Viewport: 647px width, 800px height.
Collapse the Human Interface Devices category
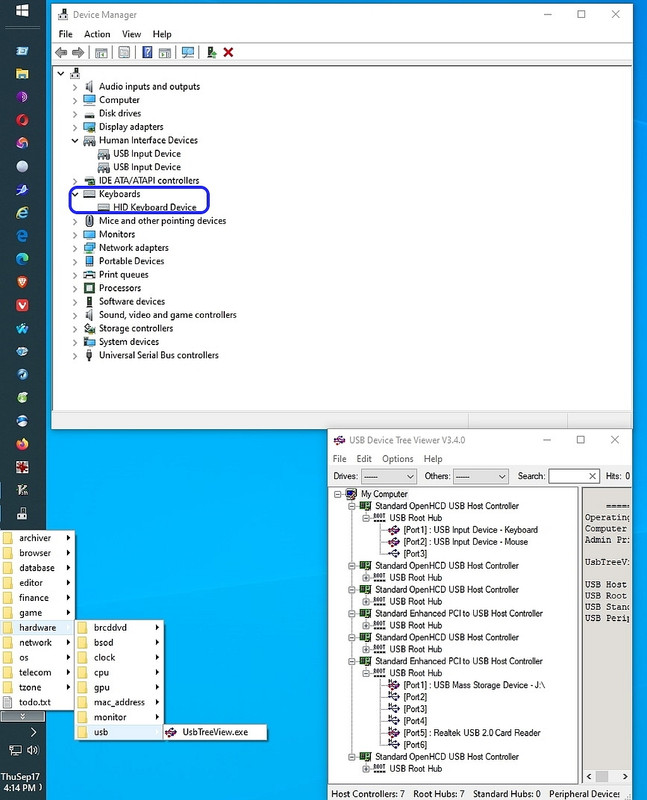(x=75, y=140)
